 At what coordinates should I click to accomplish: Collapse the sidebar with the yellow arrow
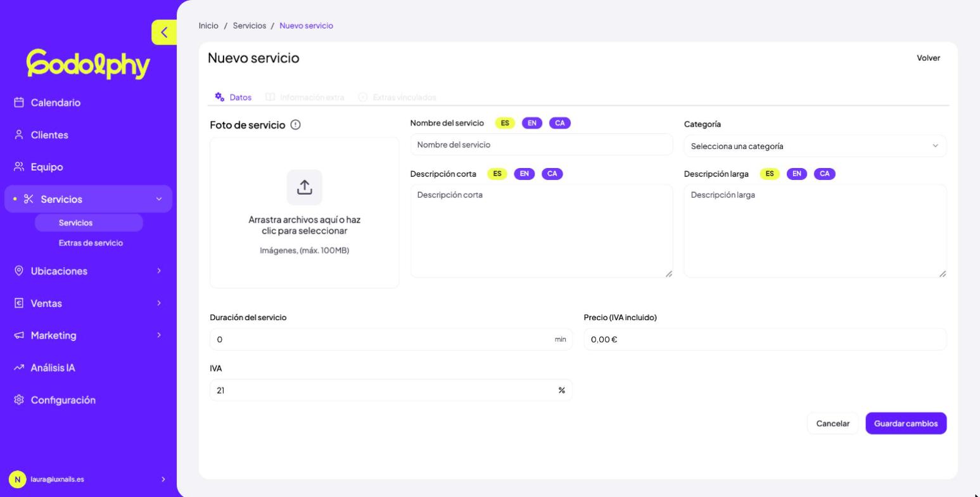tap(164, 32)
